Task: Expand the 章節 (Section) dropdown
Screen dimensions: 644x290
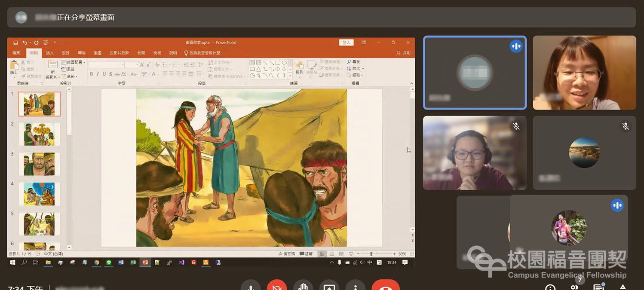Action: click(x=69, y=76)
